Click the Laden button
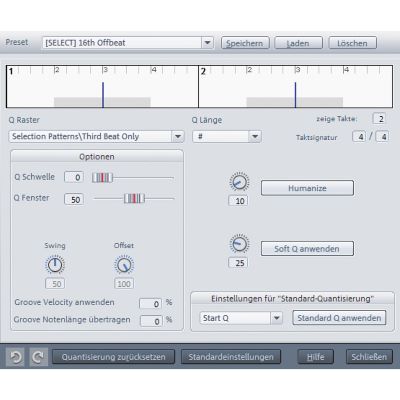The image size is (400, 400). coord(298,43)
